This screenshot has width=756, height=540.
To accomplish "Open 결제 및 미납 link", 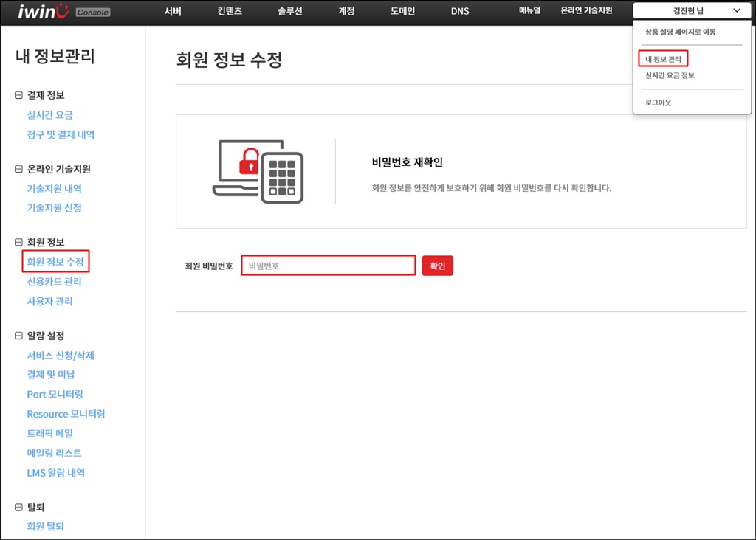I will click(x=51, y=375).
